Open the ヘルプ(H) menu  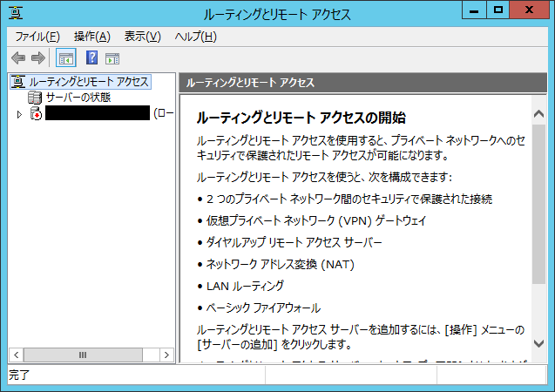pos(195,36)
